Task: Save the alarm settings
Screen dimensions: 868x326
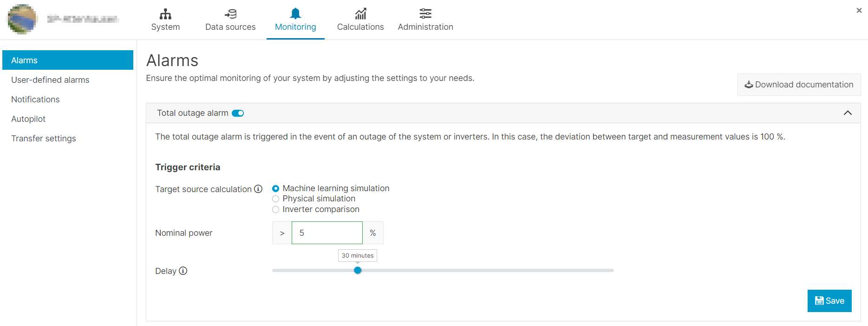Action: 829,301
